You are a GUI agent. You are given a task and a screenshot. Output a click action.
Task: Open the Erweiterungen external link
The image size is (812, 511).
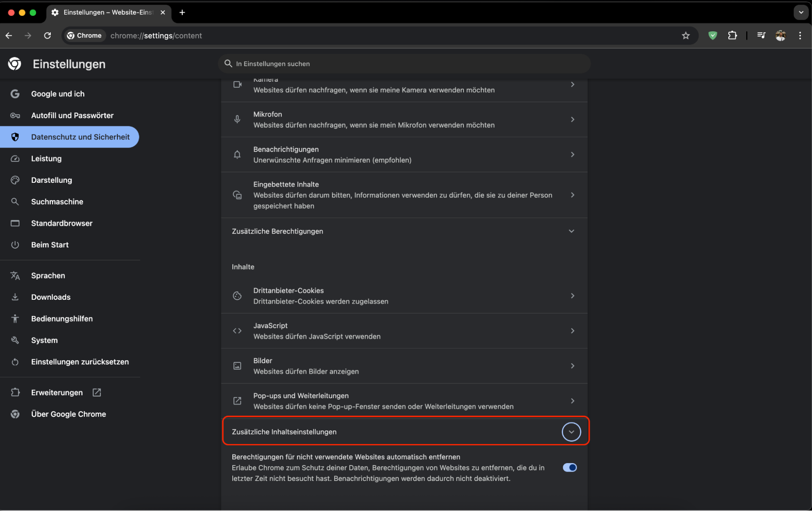(x=96, y=392)
